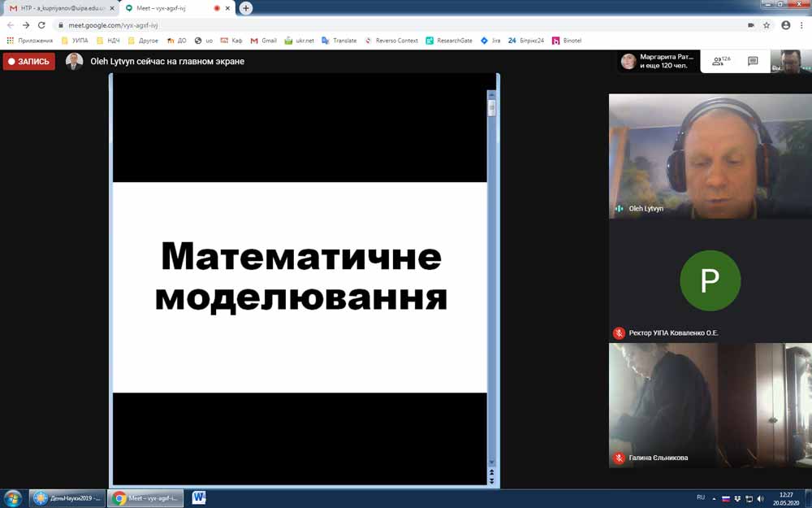Open the Translate bookmark
Screen dimensions: 812x508
point(339,41)
